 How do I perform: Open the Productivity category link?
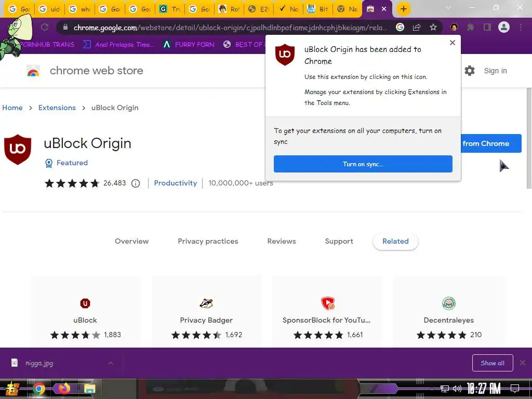click(176, 183)
